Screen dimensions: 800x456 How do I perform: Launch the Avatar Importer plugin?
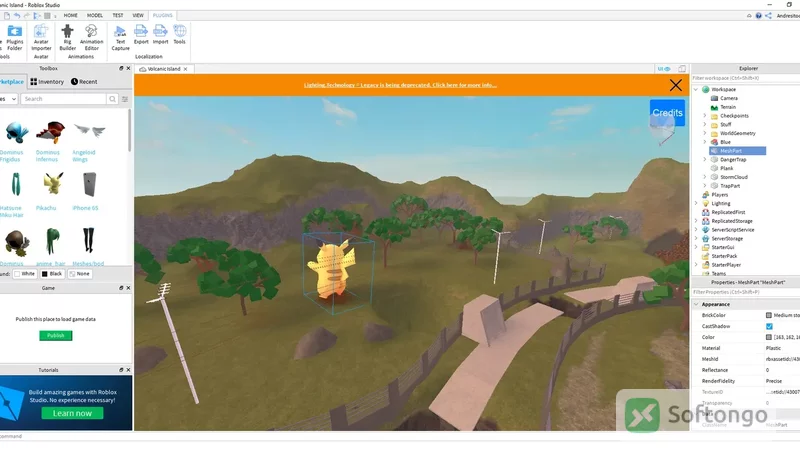pos(41,37)
